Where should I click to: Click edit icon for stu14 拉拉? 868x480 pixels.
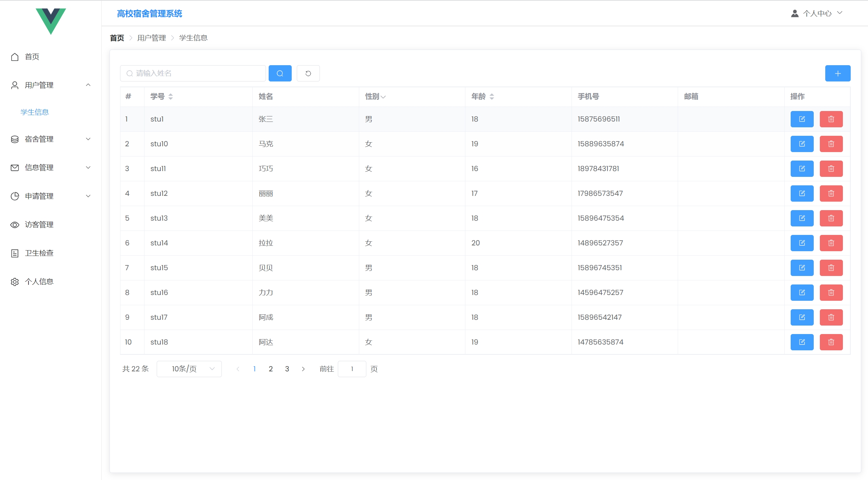[802, 243]
